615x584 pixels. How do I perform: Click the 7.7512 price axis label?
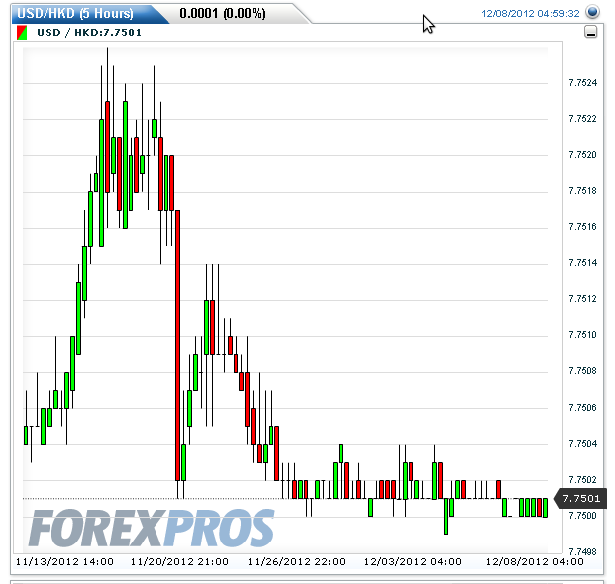coord(582,299)
